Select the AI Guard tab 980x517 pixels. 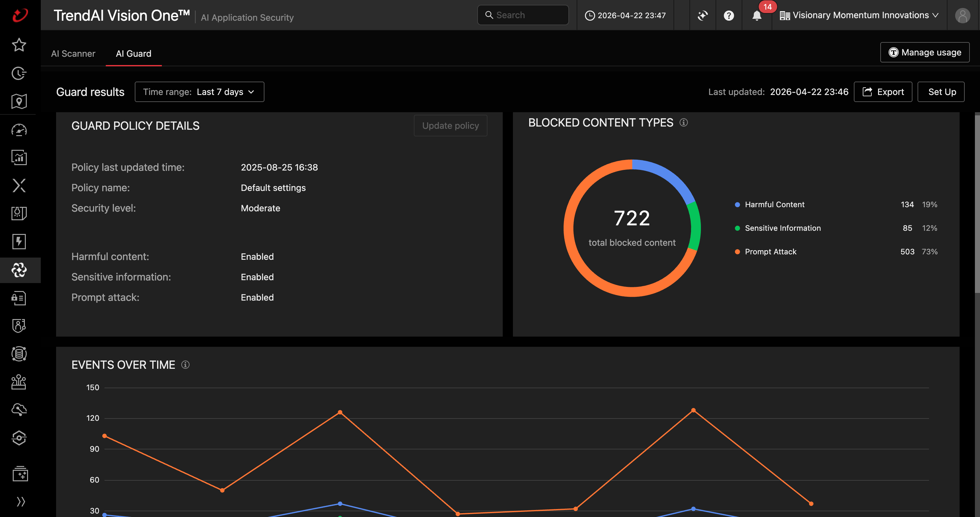[x=133, y=54]
